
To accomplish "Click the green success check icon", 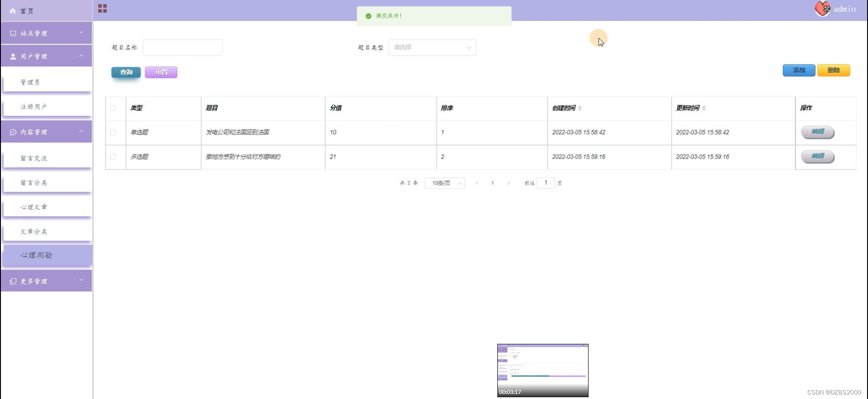I will pos(368,16).
